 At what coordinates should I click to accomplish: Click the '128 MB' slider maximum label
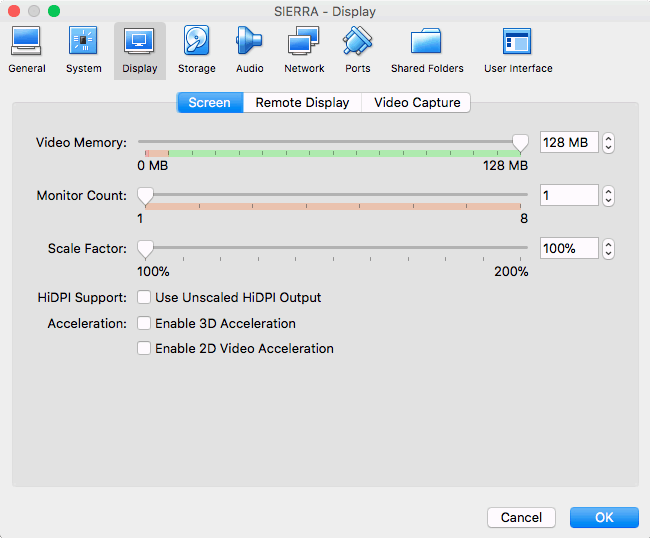[505, 166]
